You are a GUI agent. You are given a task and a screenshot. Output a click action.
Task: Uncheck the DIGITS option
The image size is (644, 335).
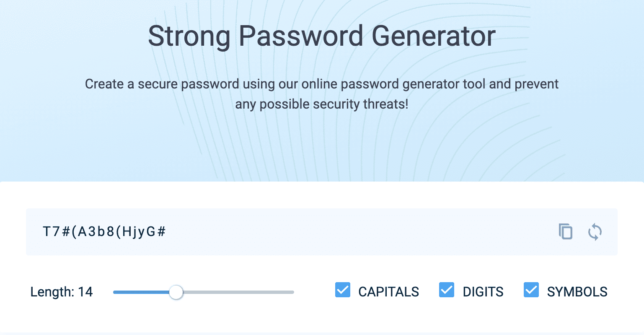[x=447, y=290]
